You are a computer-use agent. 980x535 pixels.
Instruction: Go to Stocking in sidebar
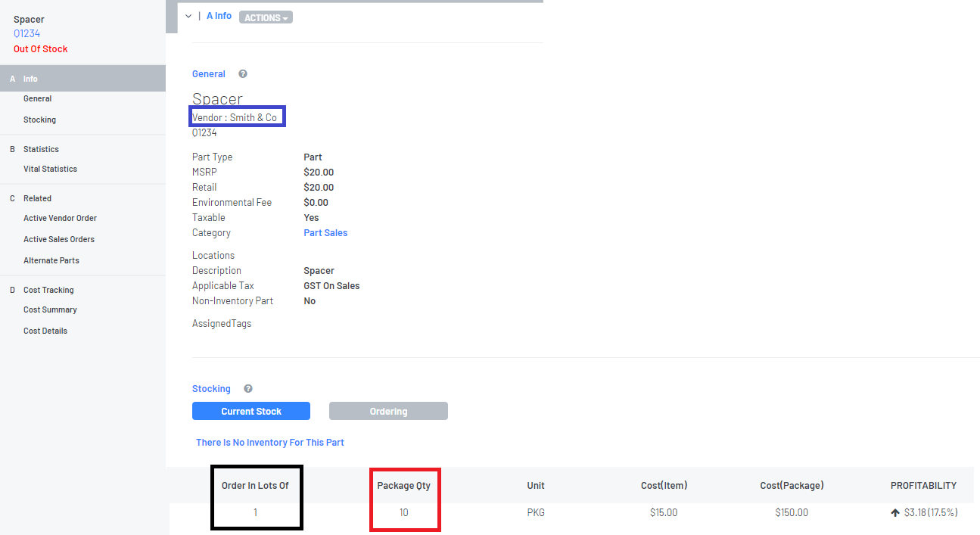39,120
